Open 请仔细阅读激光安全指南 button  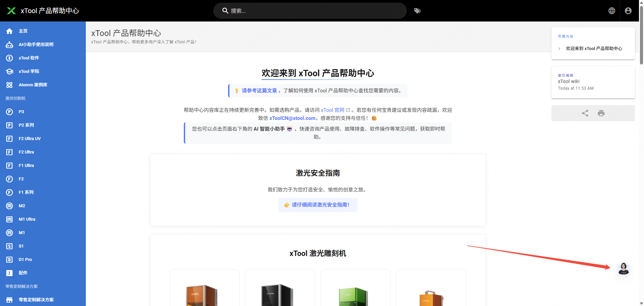coord(318,205)
